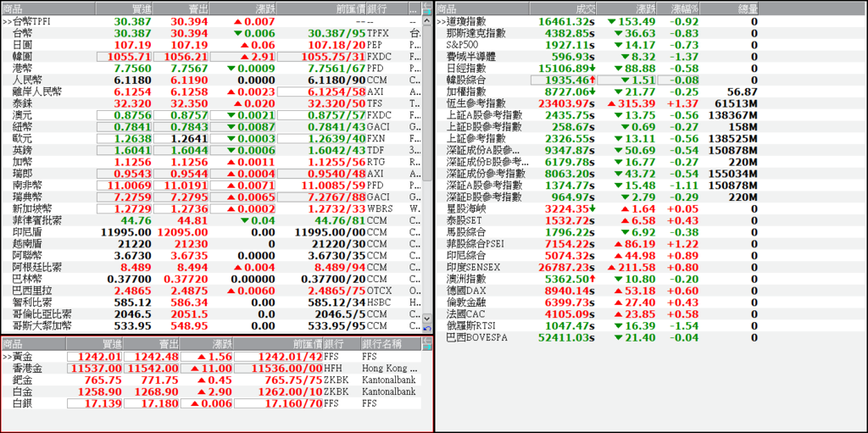The width and height of the screenshot is (868, 433).
Task: Select the 南非幣 row
Action: coord(211,185)
